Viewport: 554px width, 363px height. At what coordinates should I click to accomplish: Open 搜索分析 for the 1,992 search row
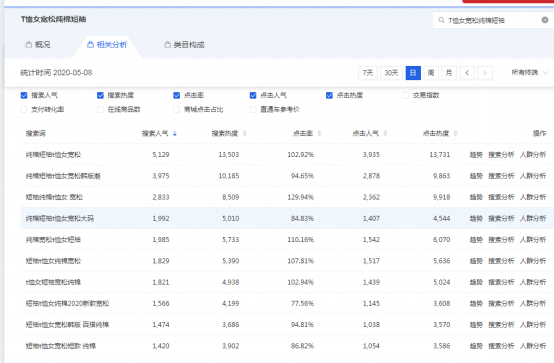(x=501, y=218)
